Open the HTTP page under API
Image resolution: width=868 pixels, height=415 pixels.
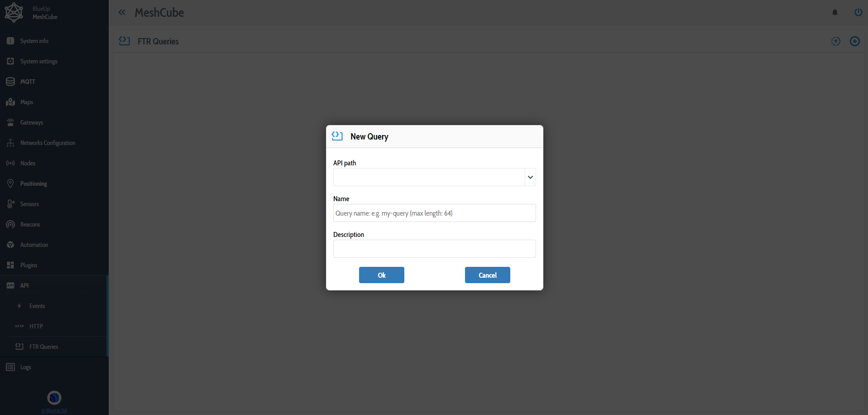coord(35,326)
